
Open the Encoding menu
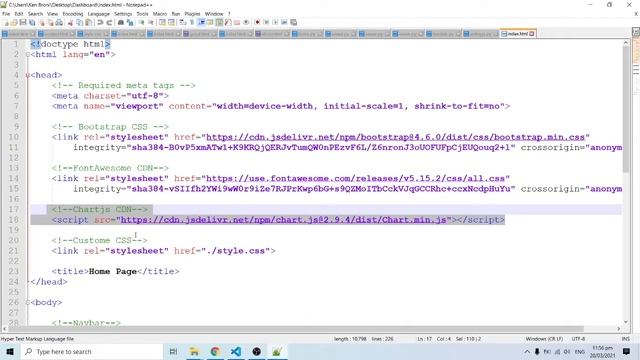coord(73,14)
